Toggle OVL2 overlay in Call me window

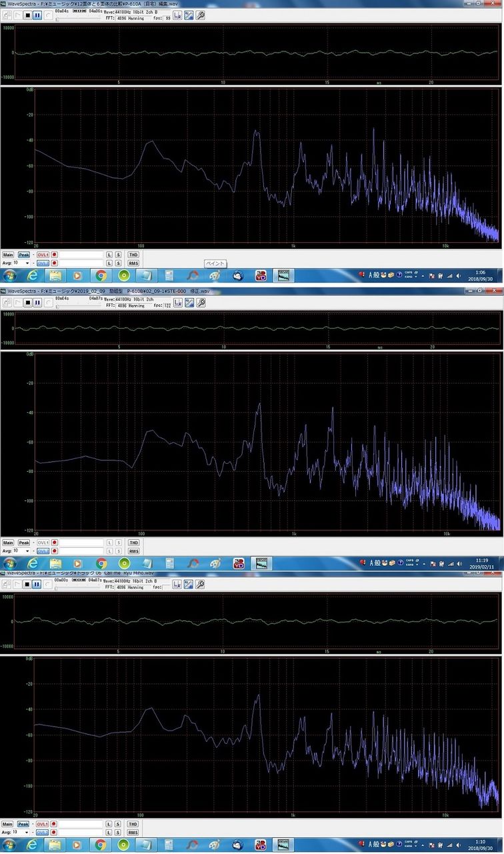43,833
